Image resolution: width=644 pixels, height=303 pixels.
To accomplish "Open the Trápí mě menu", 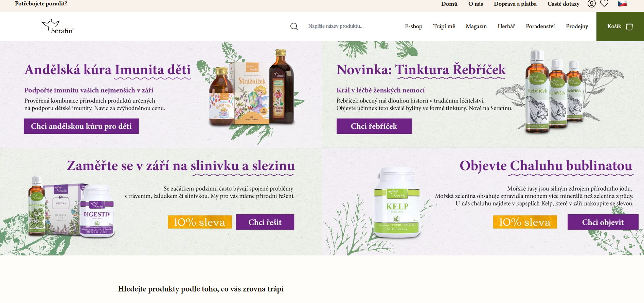I will click(x=444, y=26).
